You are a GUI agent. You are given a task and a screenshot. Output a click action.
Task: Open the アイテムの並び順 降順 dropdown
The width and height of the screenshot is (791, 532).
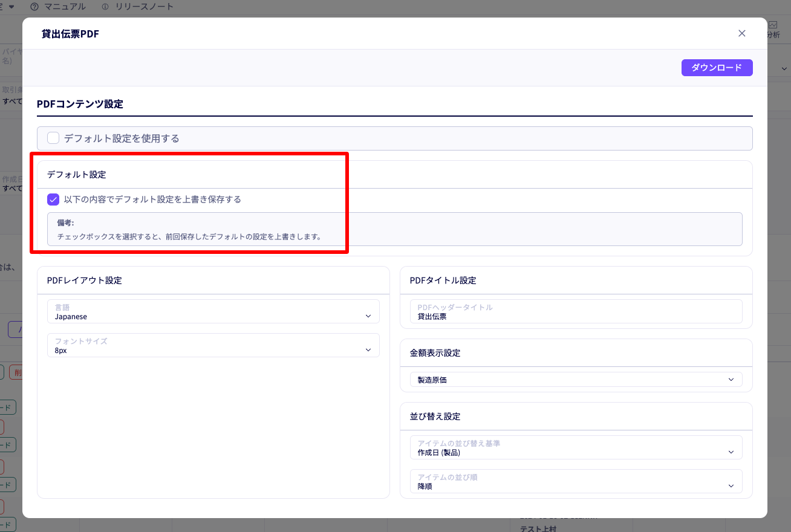576,481
